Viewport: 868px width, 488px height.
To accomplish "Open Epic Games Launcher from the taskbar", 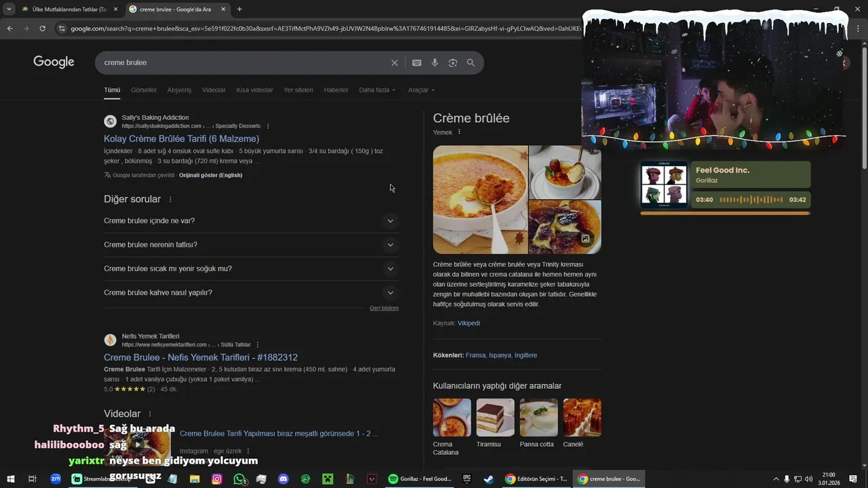I will 467,479.
